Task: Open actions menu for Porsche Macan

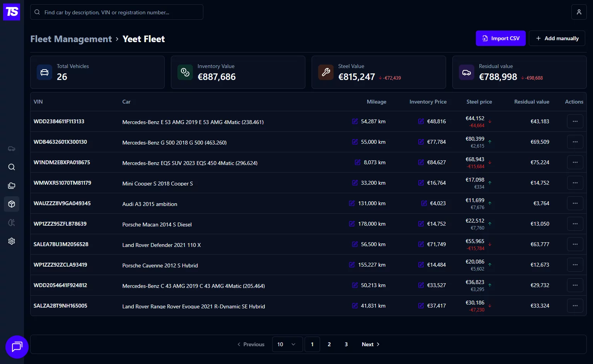Action: [575, 224]
